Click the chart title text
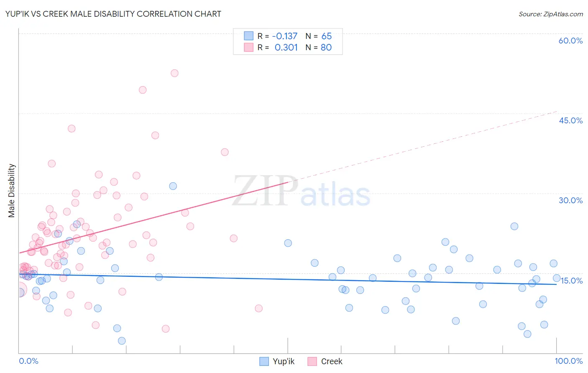This screenshot has width=588, height=373. tap(113, 14)
